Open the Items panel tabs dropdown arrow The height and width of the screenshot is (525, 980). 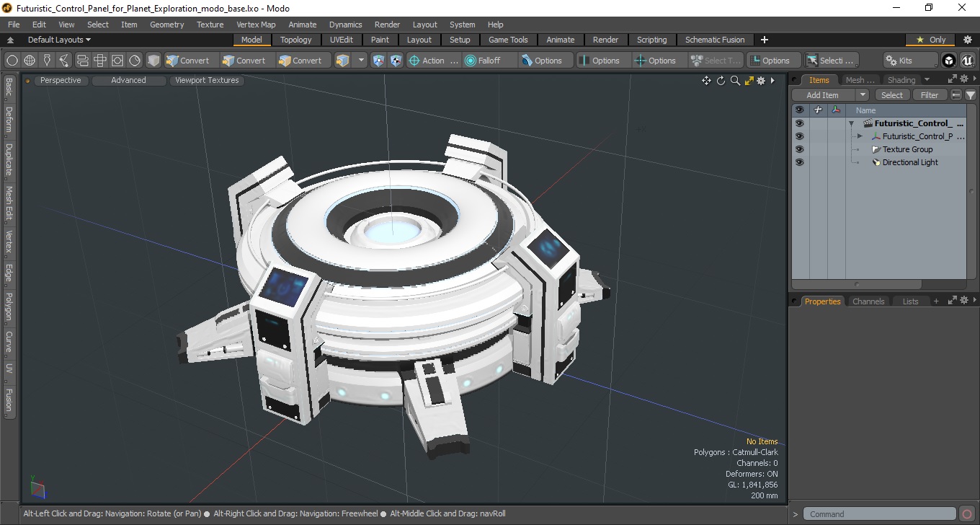pyautogui.click(x=927, y=79)
